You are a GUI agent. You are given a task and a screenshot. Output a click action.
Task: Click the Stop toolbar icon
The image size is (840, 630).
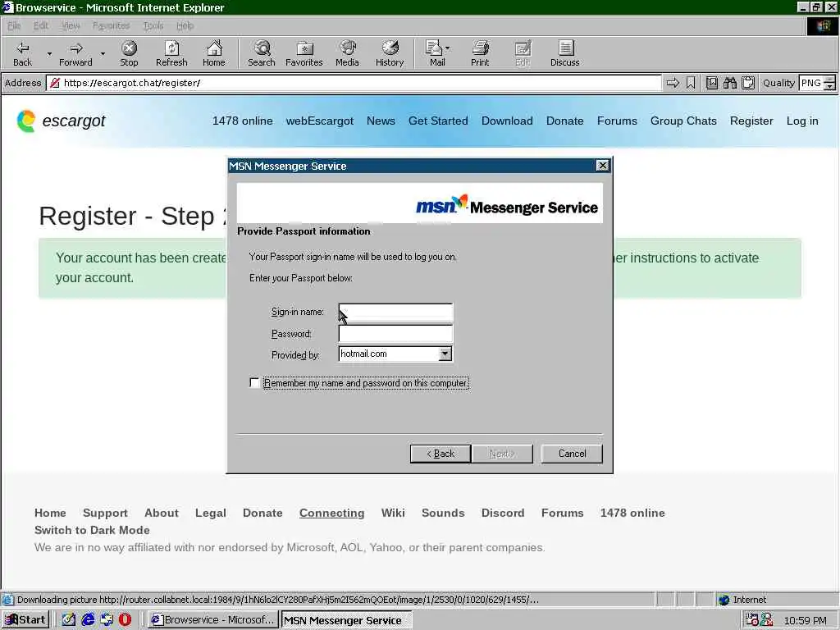129,48
